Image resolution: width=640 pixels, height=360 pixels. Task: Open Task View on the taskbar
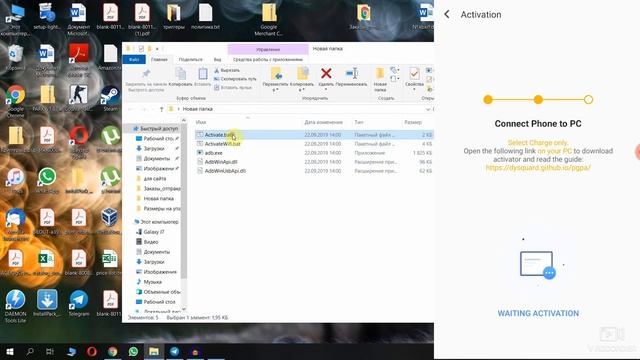pyautogui.click(x=50, y=351)
